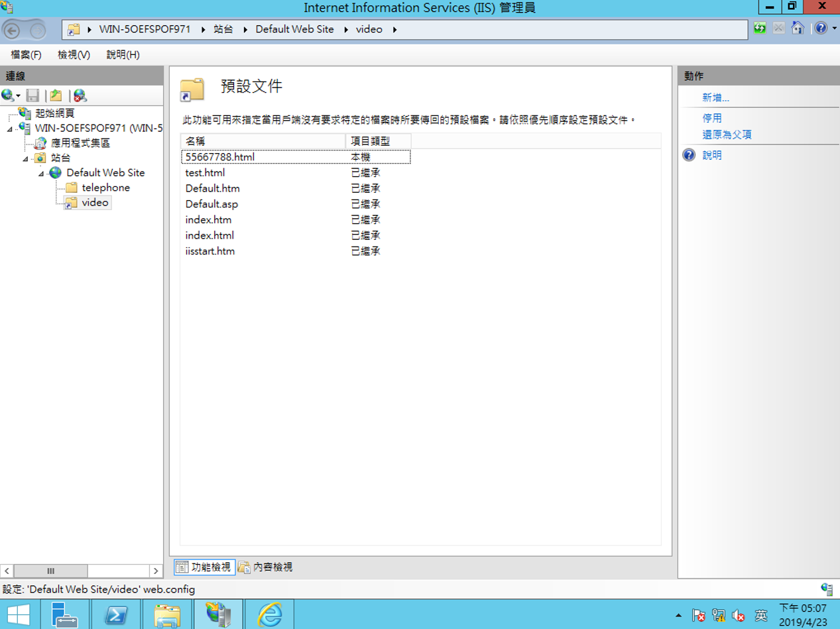Select index.html in the list
This screenshot has width=840, height=629.
[x=210, y=235]
